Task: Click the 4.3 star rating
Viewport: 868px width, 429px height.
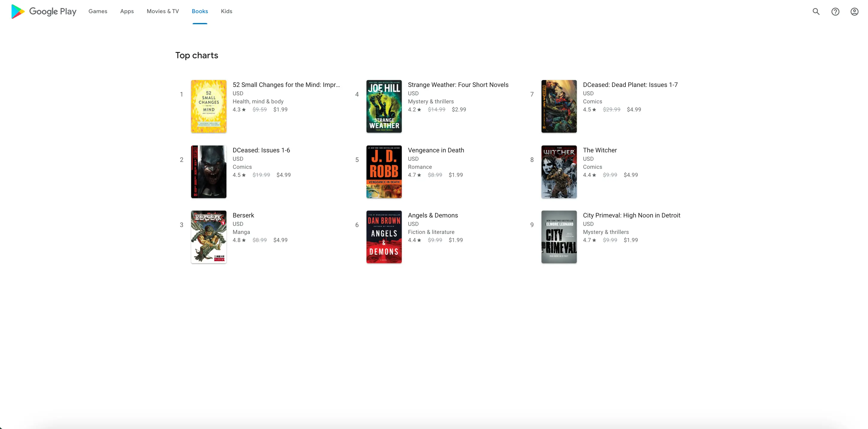Action: point(239,110)
